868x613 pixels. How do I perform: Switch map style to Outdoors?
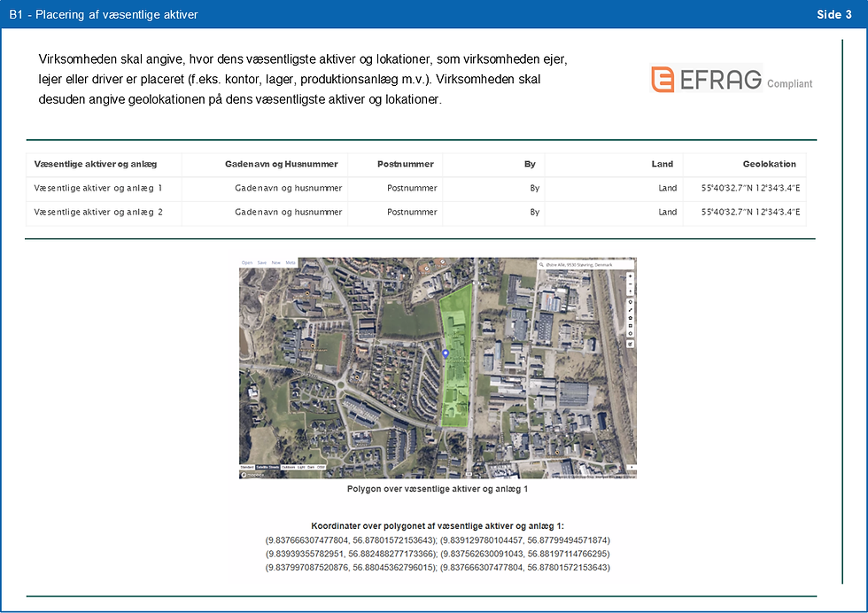(289, 468)
